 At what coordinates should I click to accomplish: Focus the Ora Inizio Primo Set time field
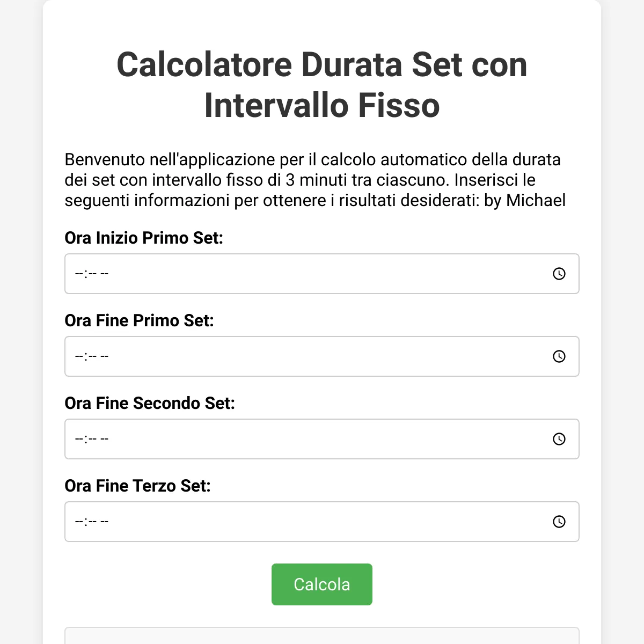(x=322, y=274)
